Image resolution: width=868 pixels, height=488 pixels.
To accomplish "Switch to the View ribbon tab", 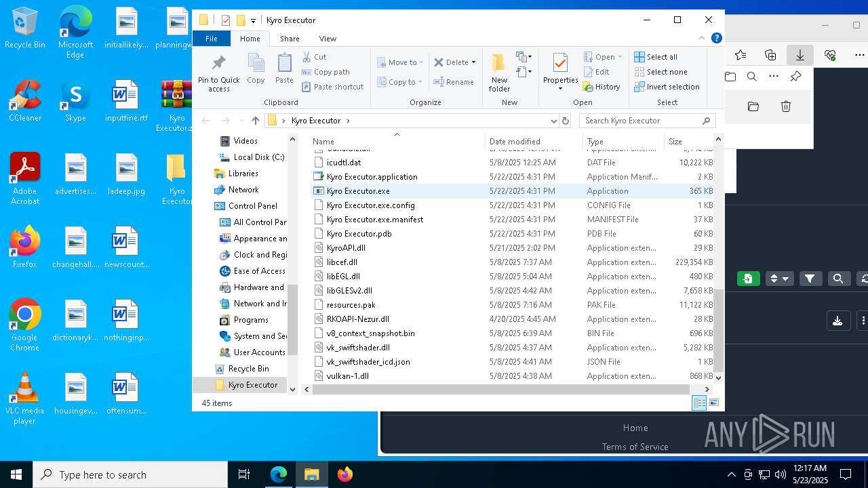I will pyautogui.click(x=328, y=39).
